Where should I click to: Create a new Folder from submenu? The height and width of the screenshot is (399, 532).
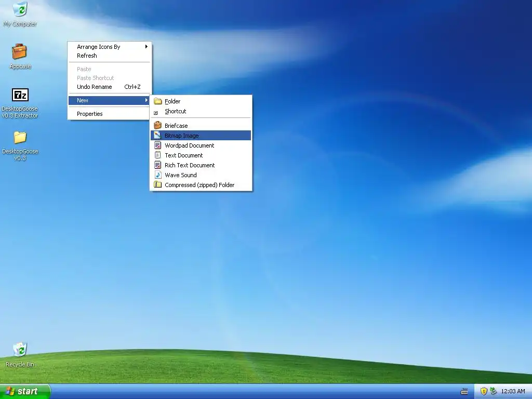[201, 101]
